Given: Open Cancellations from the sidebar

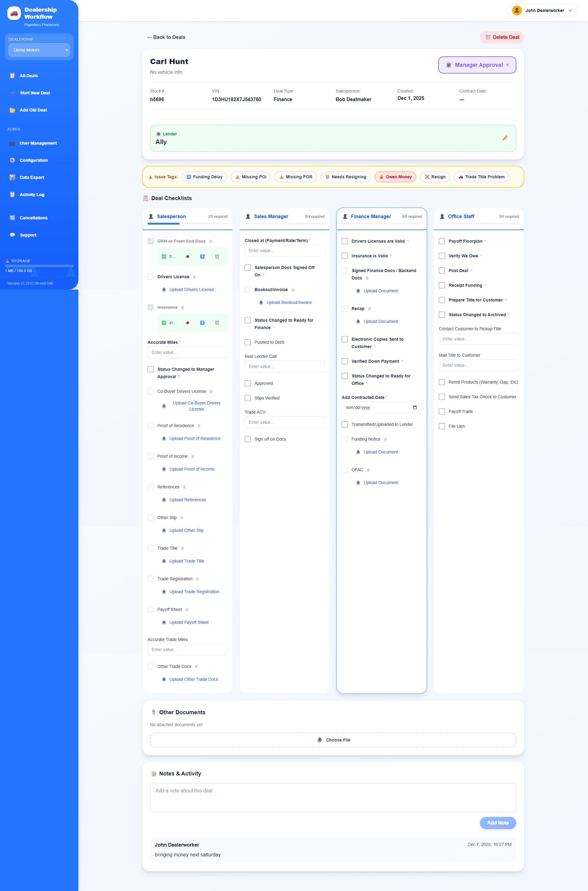Looking at the screenshot, I should pyautogui.click(x=33, y=218).
